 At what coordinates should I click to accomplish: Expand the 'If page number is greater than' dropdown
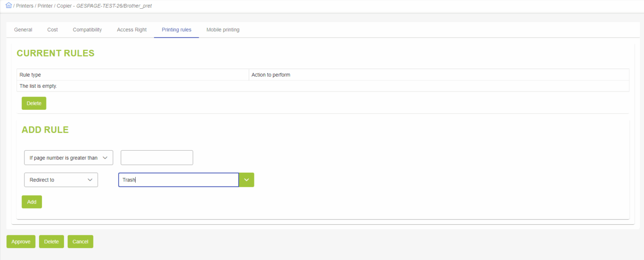click(69, 158)
